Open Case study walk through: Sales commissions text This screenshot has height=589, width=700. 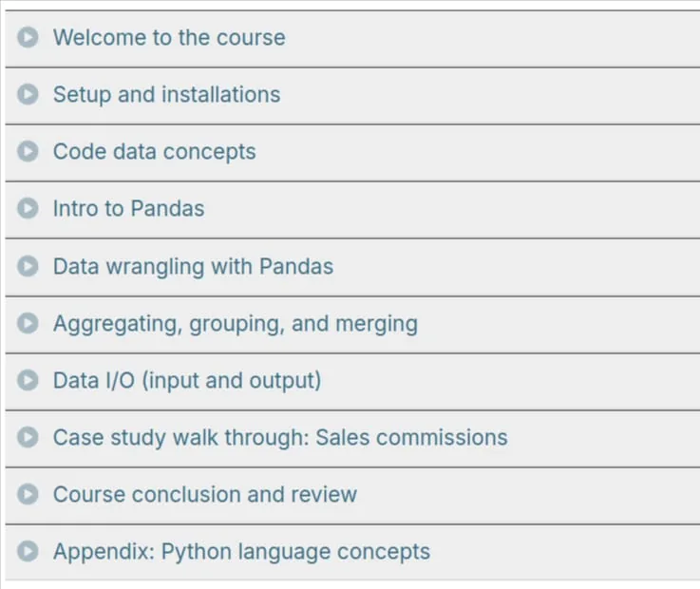[x=280, y=438]
